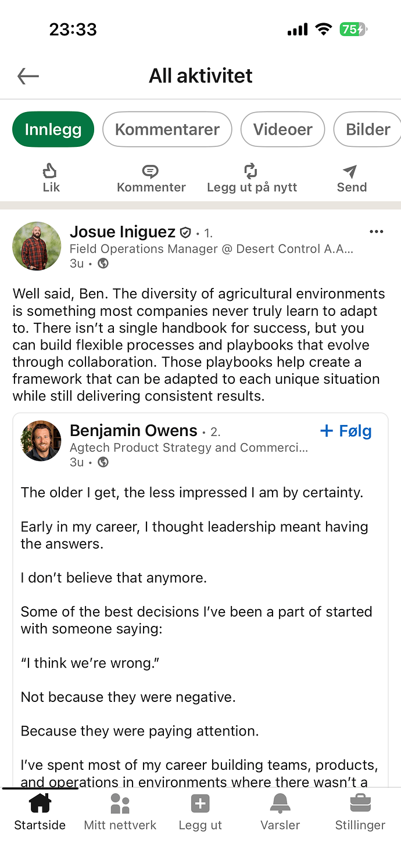Viewport: 401px width, 868px height.
Task: Switch to the Kommentarer filter
Action: pyautogui.click(x=167, y=129)
